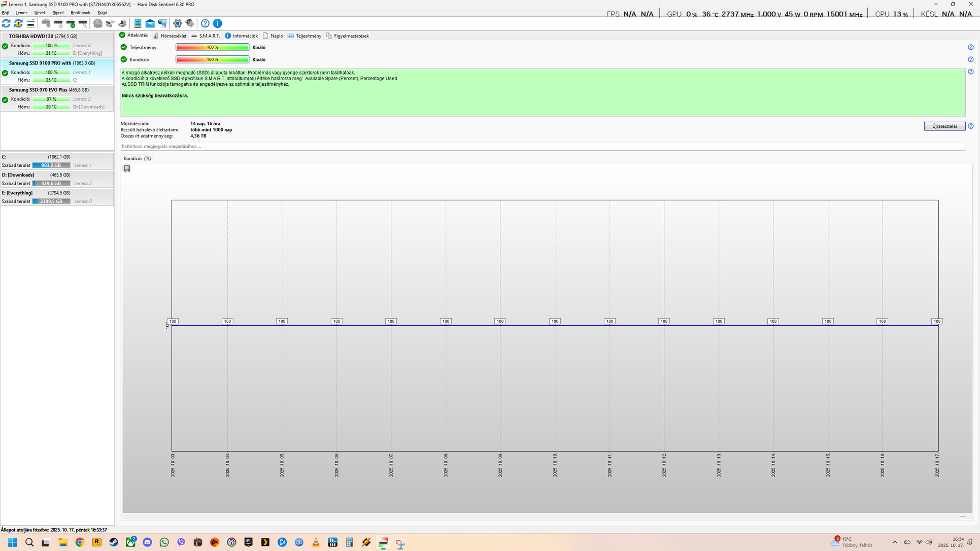Open the Fájl menu
The height and width of the screenshot is (551, 980).
tap(5, 13)
